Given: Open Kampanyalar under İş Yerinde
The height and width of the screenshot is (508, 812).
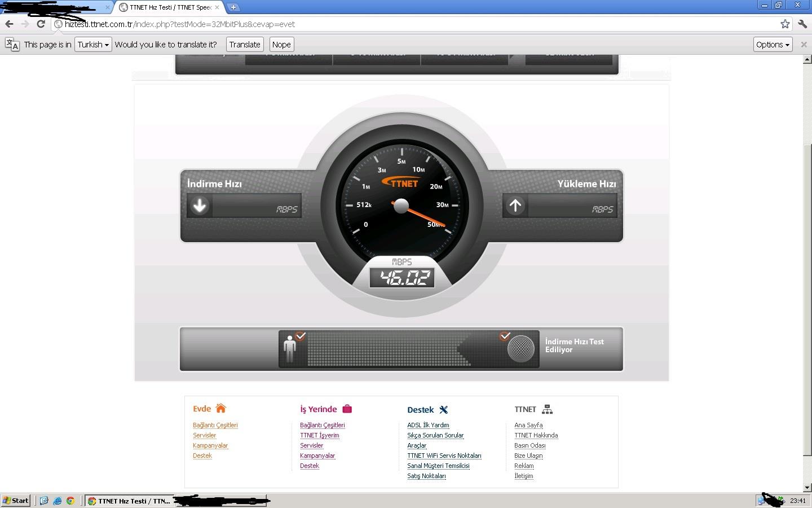Looking at the screenshot, I should point(317,456).
